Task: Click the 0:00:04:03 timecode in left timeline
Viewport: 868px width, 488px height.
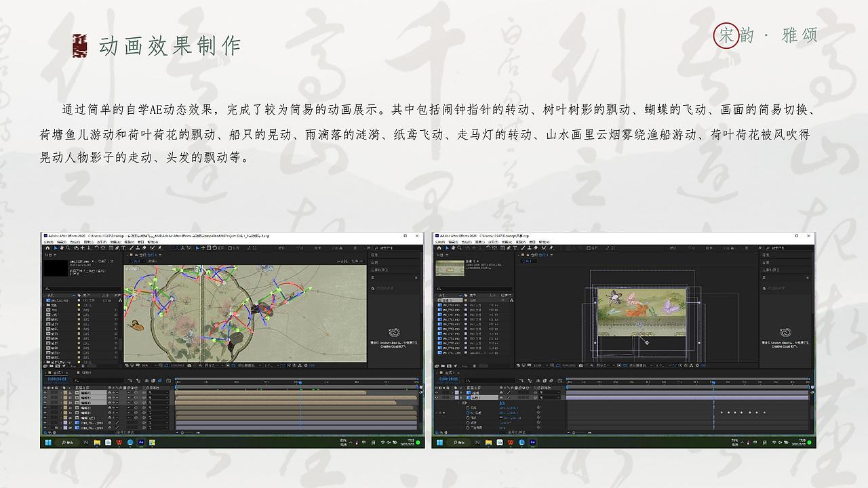Action: click(x=57, y=379)
